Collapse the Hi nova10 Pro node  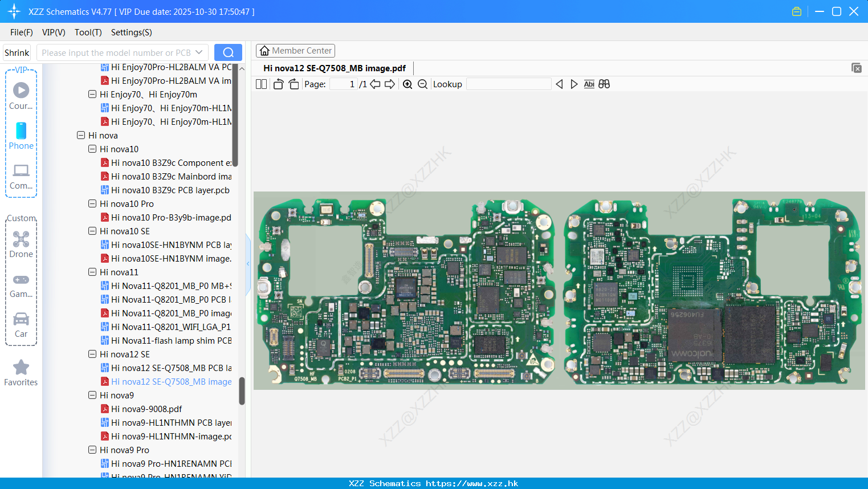tap(92, 203)
